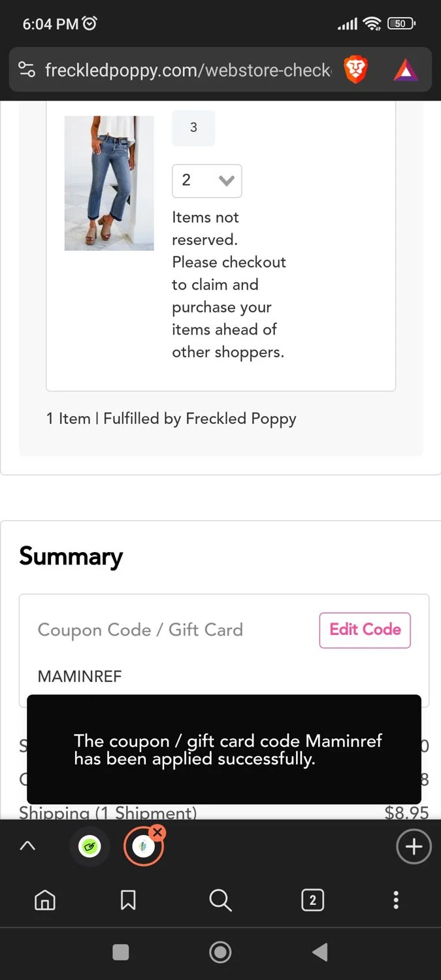Open site settings icon in address bar
This screenshot has height=980, width=441.
tap(27, 69)
